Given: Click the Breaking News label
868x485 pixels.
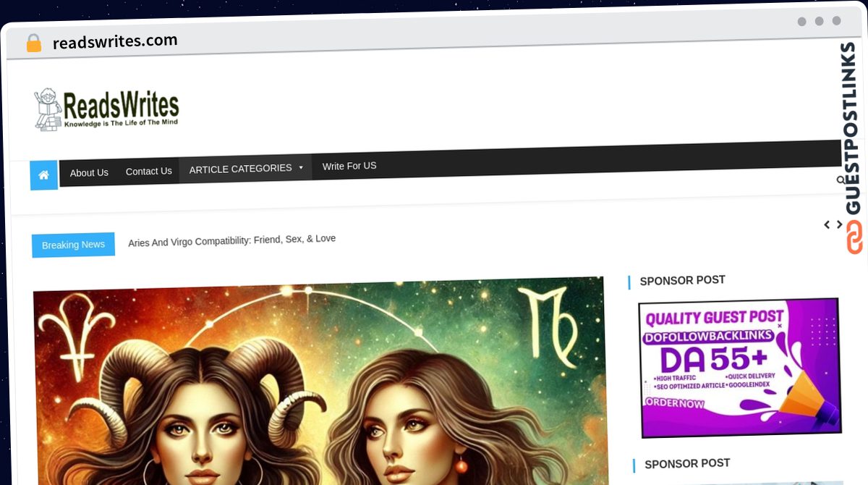Looking at the screenshot, I should point(73,245).
